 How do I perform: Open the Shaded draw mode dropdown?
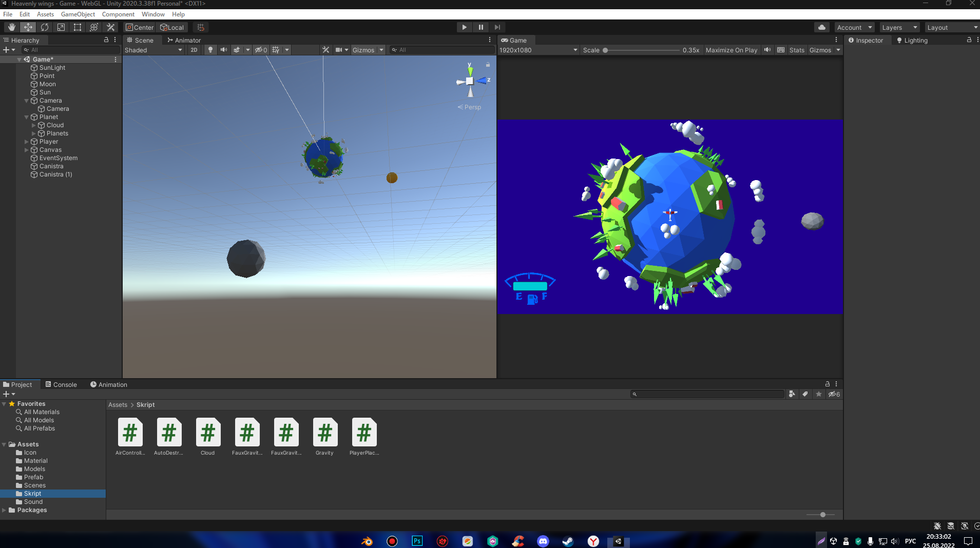tap(153, 50)
